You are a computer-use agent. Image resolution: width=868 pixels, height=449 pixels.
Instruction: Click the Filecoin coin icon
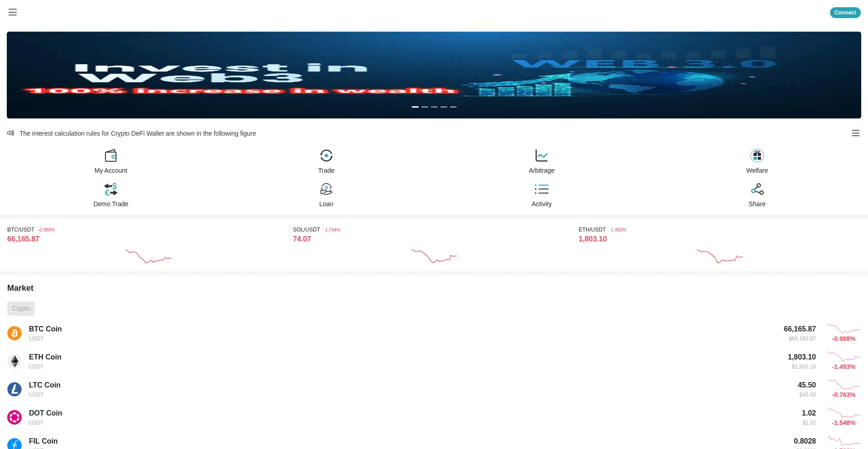point(14,444)
